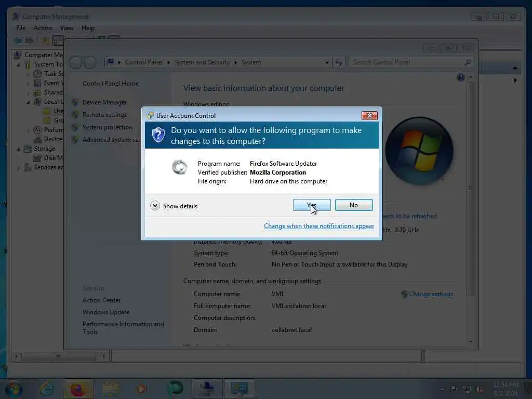Open Advanced system settings link
The image size is (532, 399).
(112, 139)
